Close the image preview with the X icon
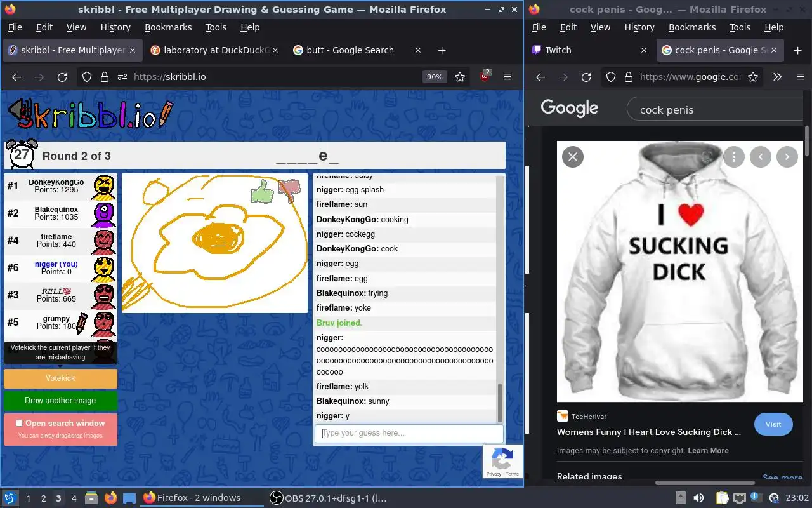This screenshot has height=508, width=812. pos(573,157)
